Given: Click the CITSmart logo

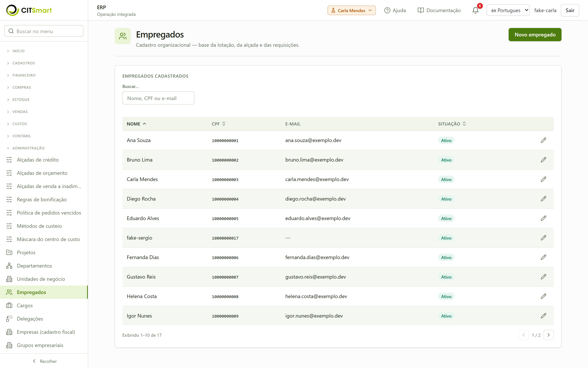Looking at the screenshot, I should coord(29,10).
